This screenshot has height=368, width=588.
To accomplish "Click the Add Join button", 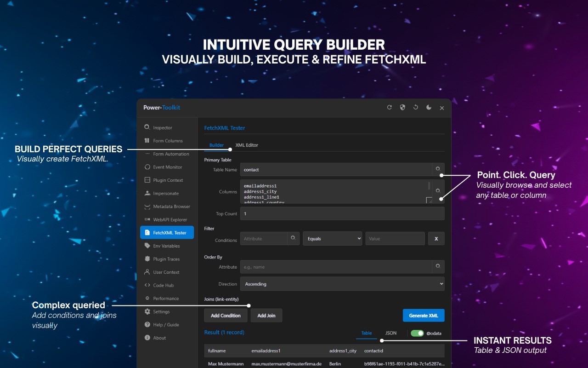I will coord(266,316).
